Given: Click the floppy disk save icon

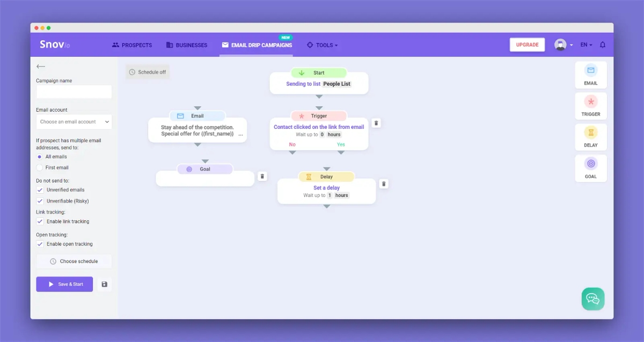Looking at the screenshot, I should click(x=105, y=284).
